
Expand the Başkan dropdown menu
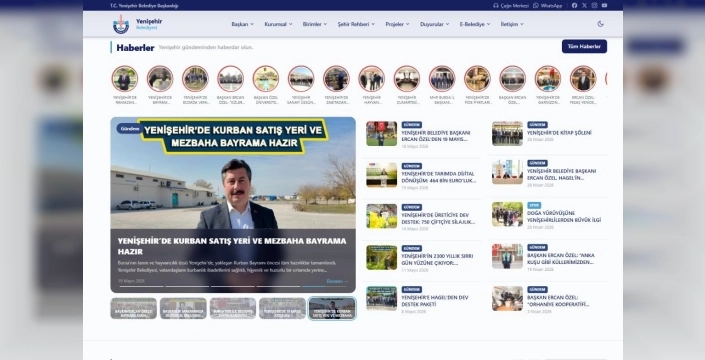pos(243,24)
